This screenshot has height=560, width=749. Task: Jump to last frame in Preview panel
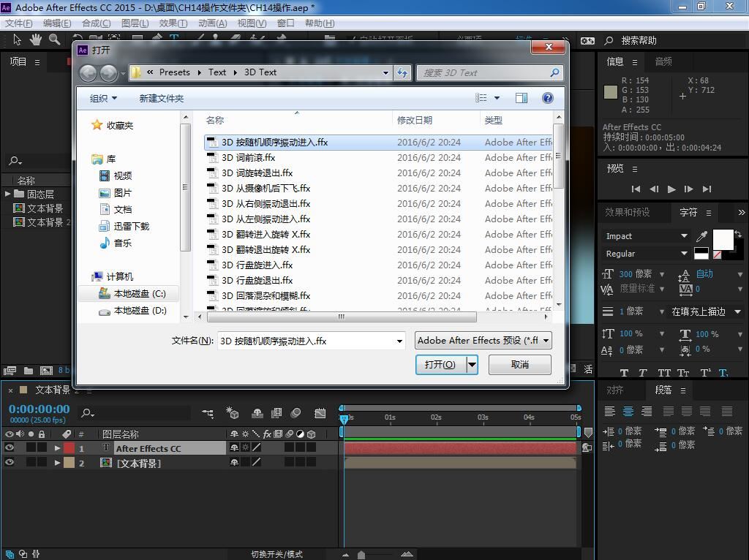click(x=707, y=189)
